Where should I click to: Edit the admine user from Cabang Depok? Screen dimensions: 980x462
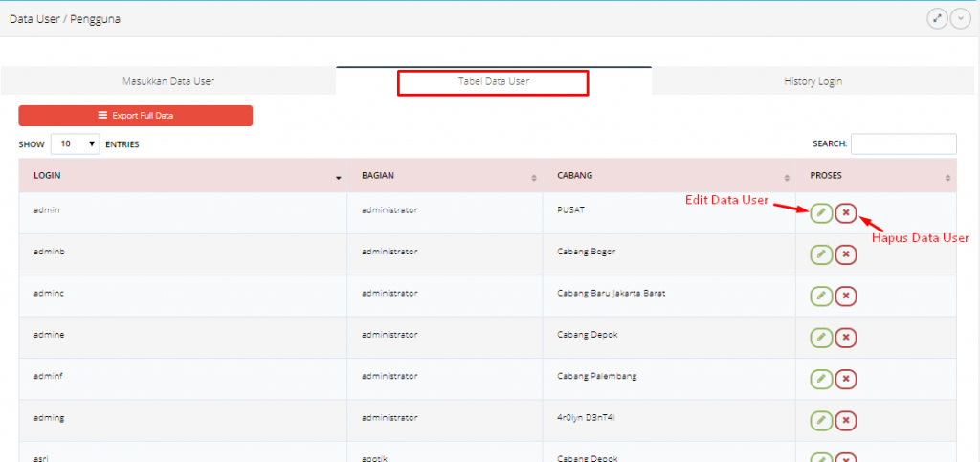pos(820,338)
